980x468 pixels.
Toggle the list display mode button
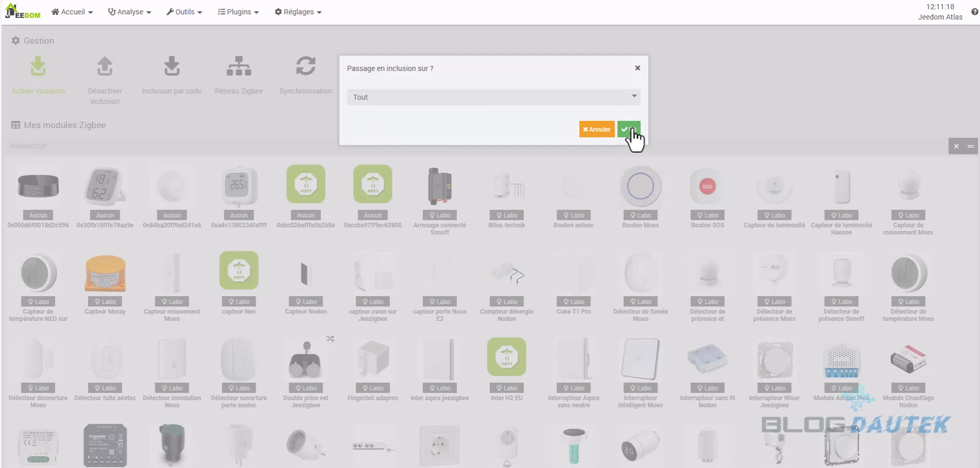[x=971, y=146]
